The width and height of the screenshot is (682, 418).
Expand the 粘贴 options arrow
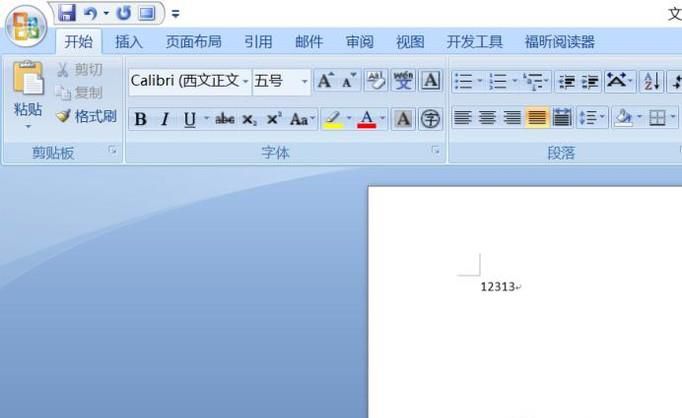[28, 127]
